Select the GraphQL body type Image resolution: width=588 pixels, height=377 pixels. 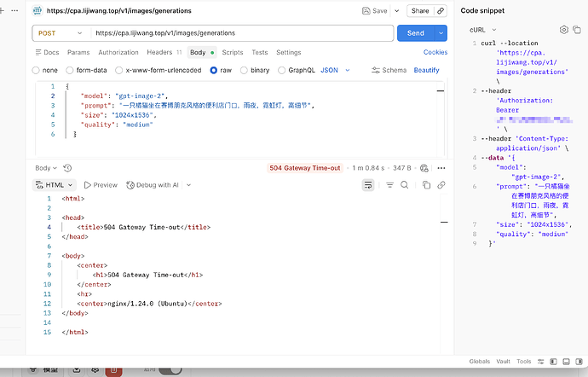[281, 70]
